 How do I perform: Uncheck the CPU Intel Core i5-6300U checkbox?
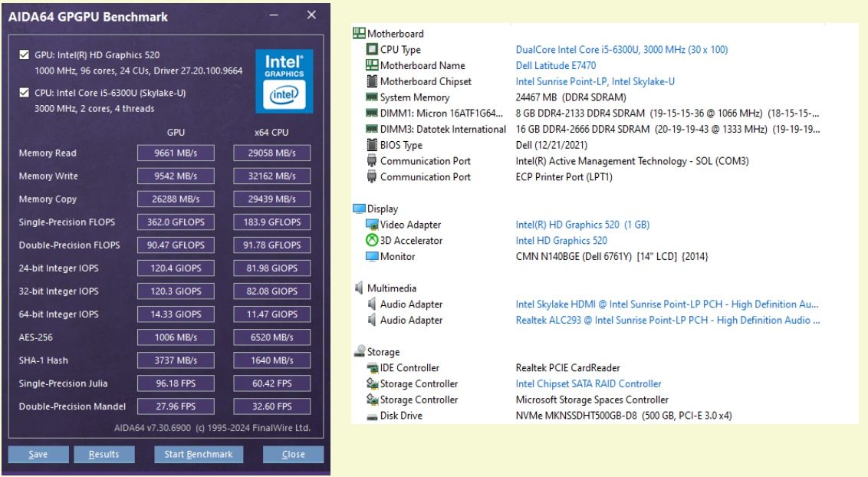tap(24, 93)
